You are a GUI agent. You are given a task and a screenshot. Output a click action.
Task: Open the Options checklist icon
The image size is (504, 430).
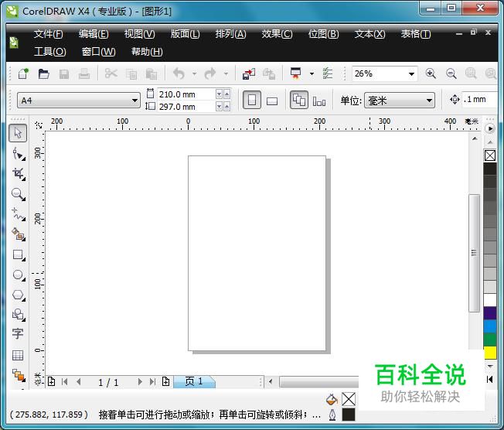328,73
